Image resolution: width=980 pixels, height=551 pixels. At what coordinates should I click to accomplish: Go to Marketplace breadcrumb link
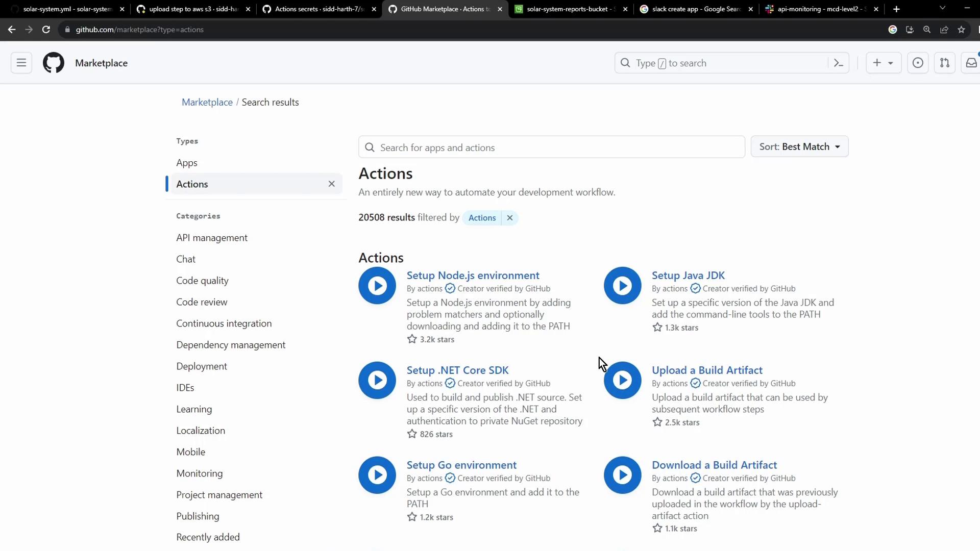pyautogui.click(x=207, y=103)
